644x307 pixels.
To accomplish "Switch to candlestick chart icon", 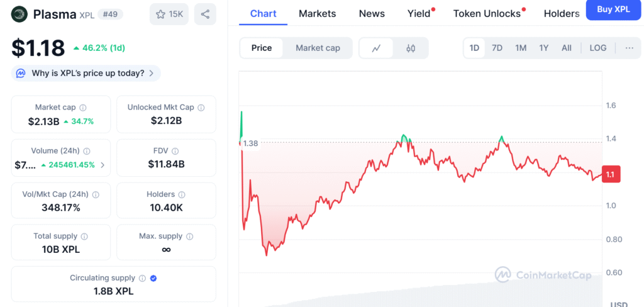I will click(x=411, y=48).
